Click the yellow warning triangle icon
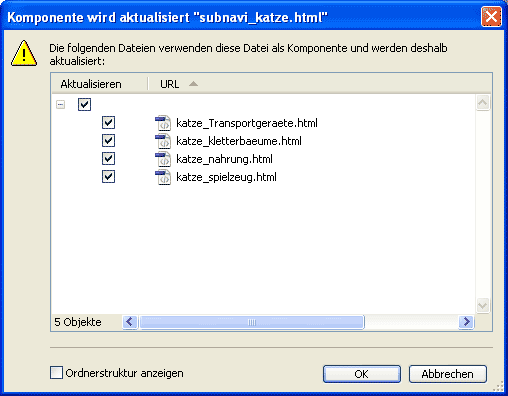 pyautogui.click(x=24, y=53)
